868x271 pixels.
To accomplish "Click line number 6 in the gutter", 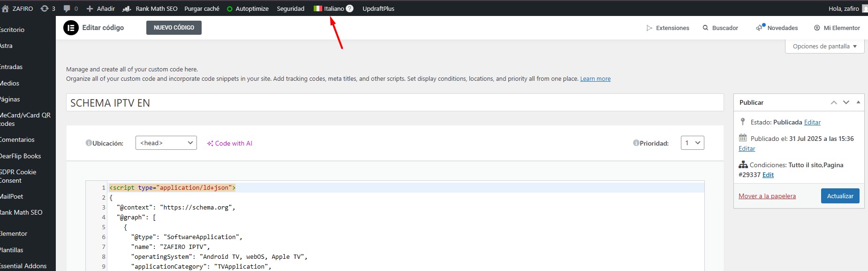I will click(104, 237).
